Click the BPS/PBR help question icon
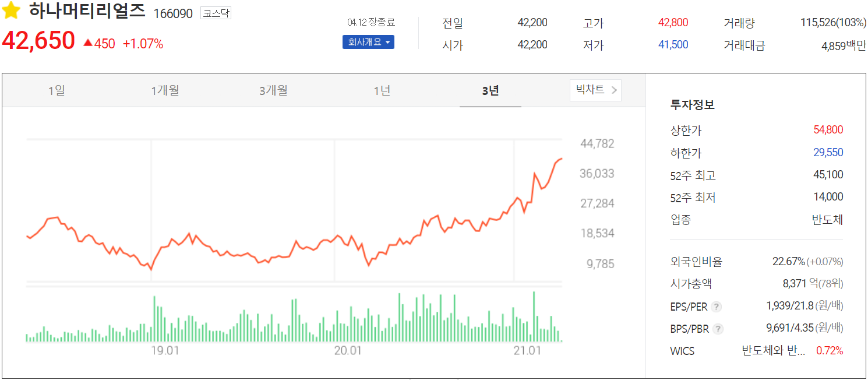868x380 pixels. (718, 329)
